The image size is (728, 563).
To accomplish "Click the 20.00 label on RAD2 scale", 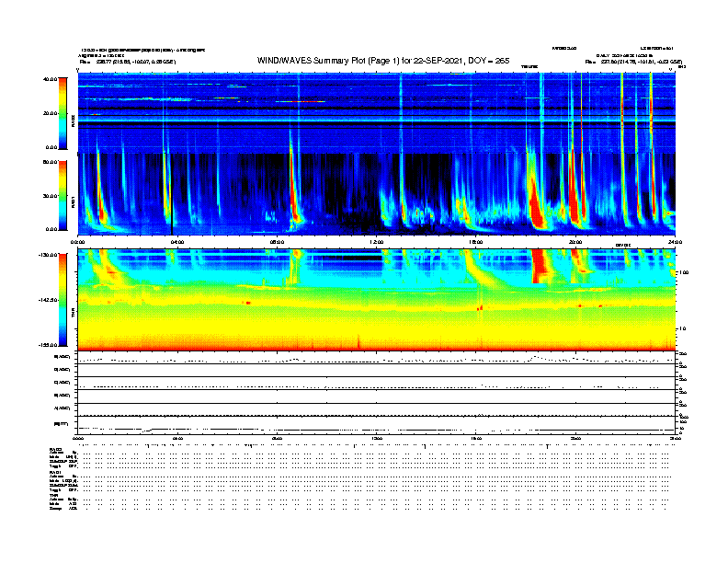I will click(x=50, y=113).
